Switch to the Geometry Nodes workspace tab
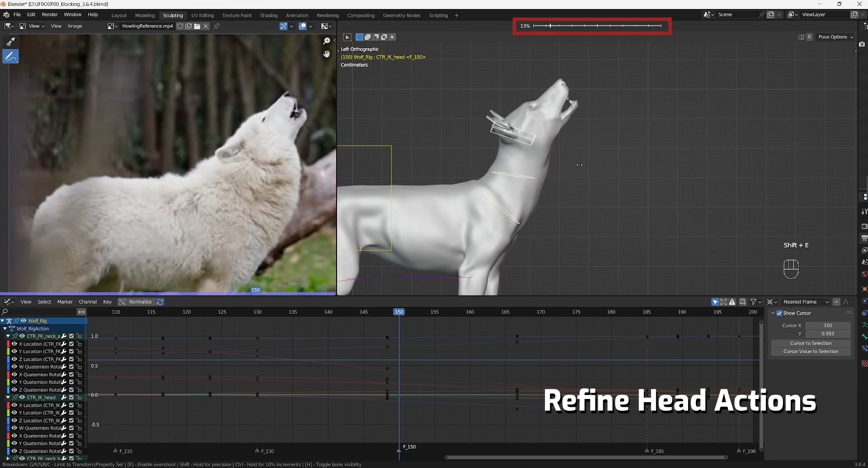The height and width of the screenshot is (468, 868). point(402,15)
